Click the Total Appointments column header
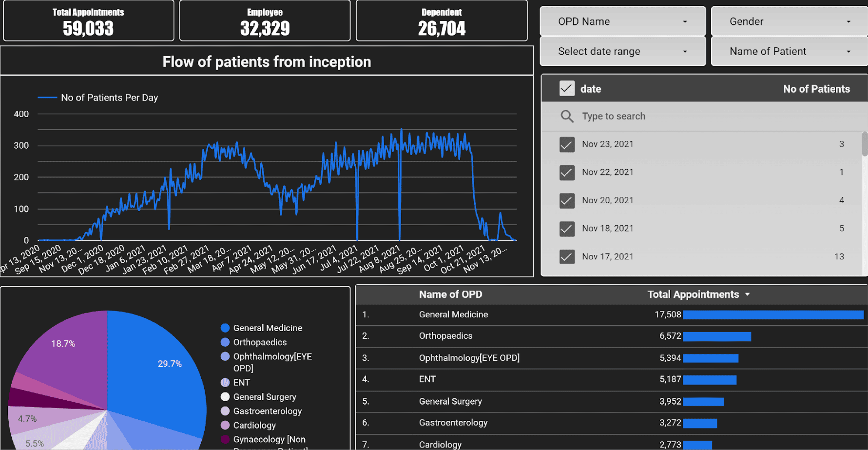Viewport: 868px width, 450px height. 693,294
